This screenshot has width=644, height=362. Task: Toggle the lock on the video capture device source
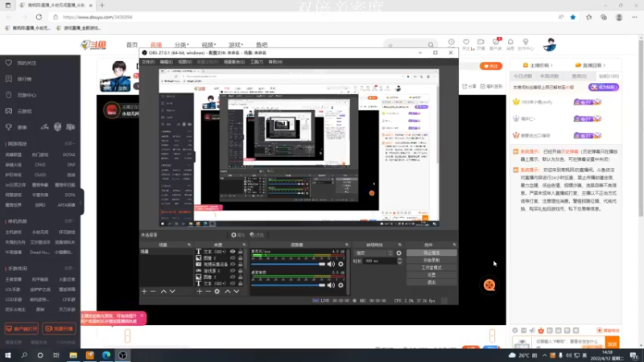coord(241,265)
